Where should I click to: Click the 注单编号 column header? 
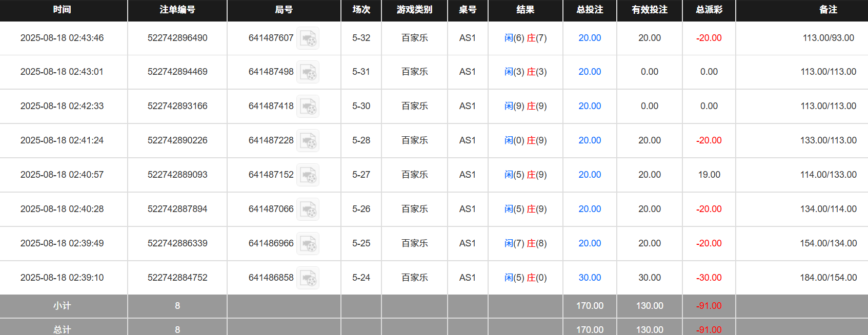click(x=177, y=10)
